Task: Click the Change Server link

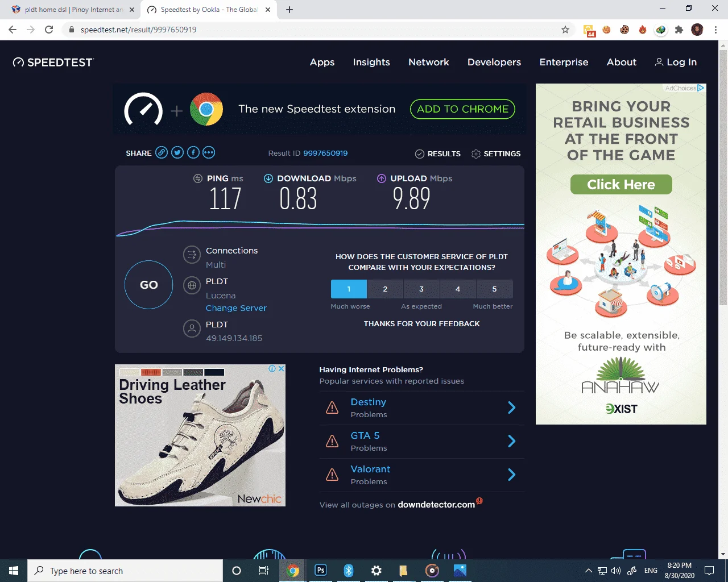Action: click(236, 308)
